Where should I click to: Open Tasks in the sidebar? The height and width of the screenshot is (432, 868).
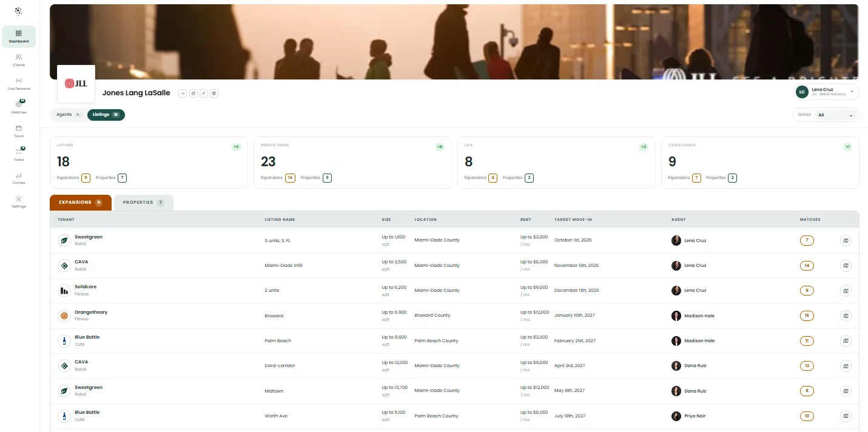(x=19, y=155)
